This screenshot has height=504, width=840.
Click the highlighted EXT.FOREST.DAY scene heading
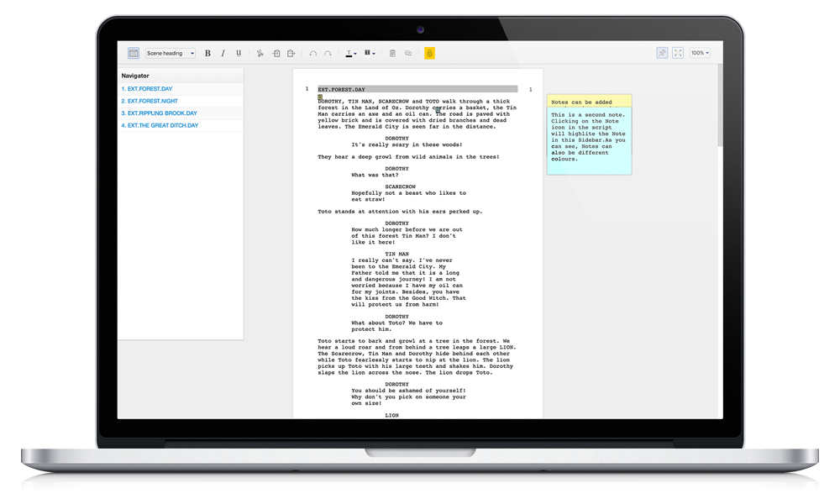417,89
